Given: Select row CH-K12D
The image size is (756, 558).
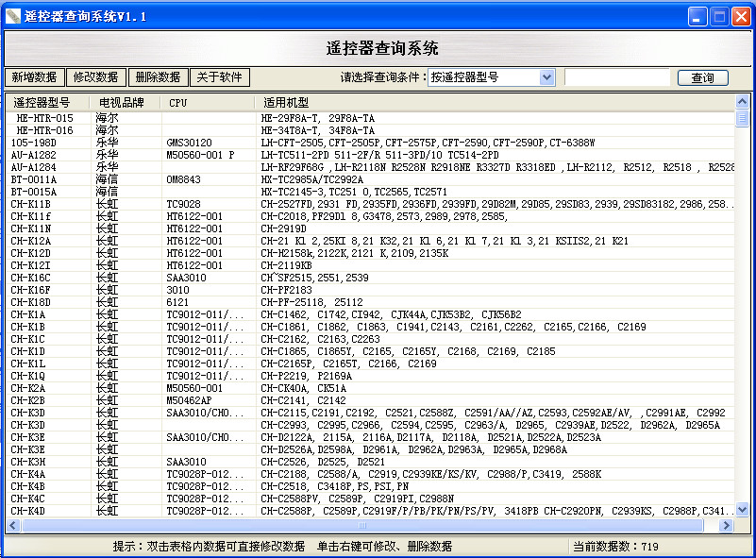Looking at the screenshot, I should coord(370,253).
